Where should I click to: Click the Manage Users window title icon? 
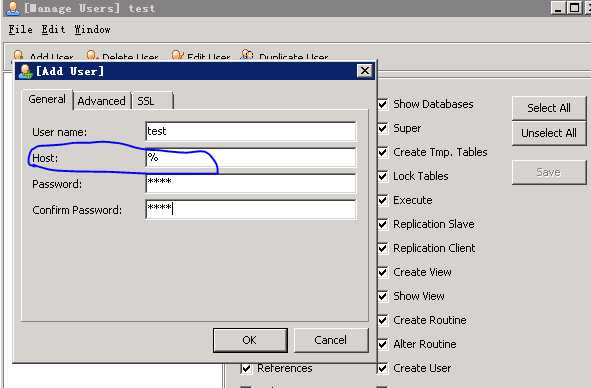(13, 8)
